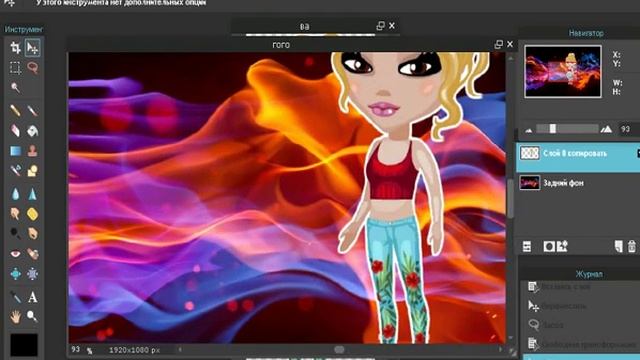Select the Magic Wand tool
The height and width of the screenshot is (360, 640).
(x=15, y=87)
